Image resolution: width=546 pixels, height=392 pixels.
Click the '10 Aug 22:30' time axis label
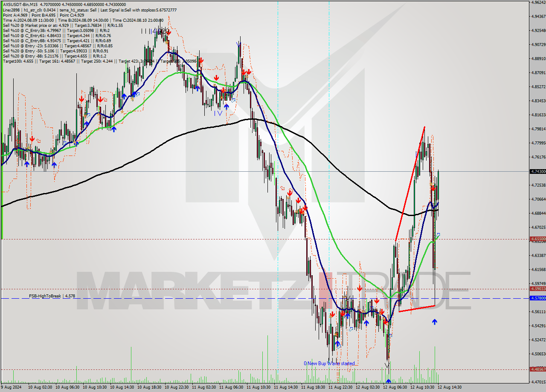(177, 387)
